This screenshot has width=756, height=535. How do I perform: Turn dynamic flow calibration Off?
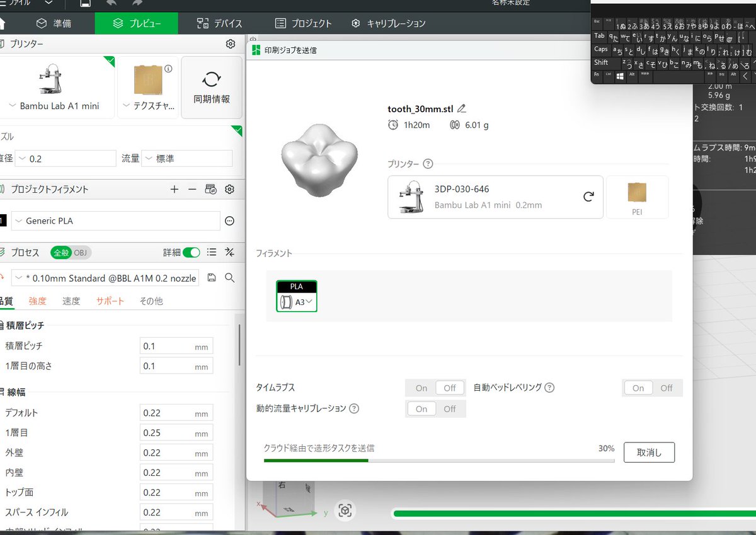tap(450, 409)
